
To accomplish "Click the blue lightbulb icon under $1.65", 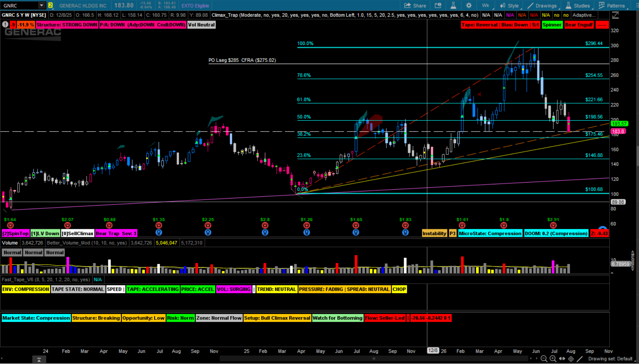I will [356, 233].
